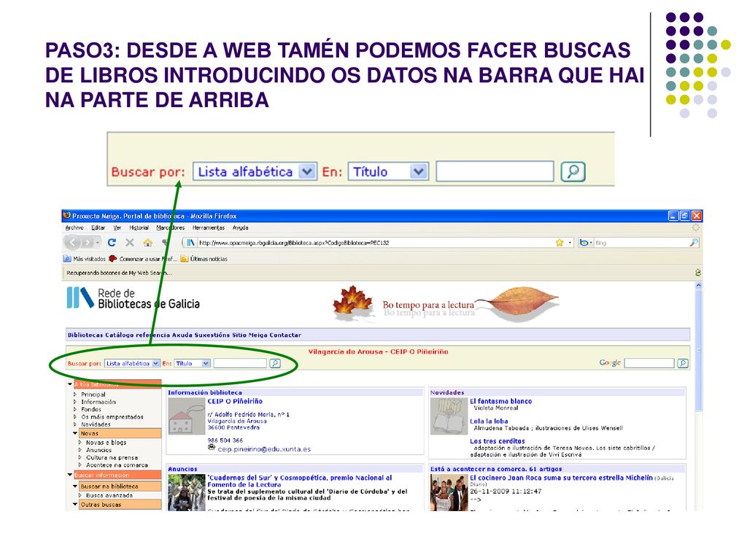
Task: Click the Firefox back arrow button
Action: click(72, 243)
